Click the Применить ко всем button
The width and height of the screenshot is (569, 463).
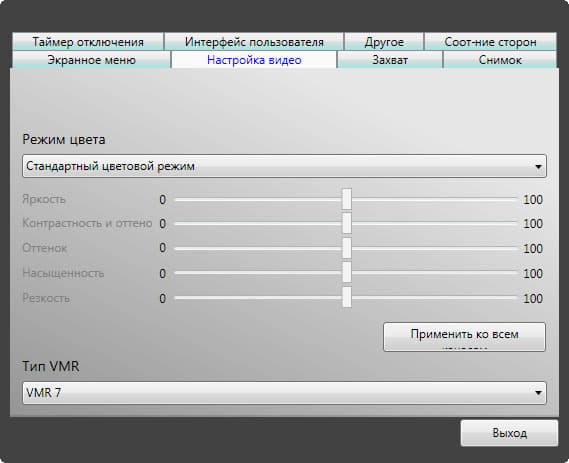[x=464, y=337]
